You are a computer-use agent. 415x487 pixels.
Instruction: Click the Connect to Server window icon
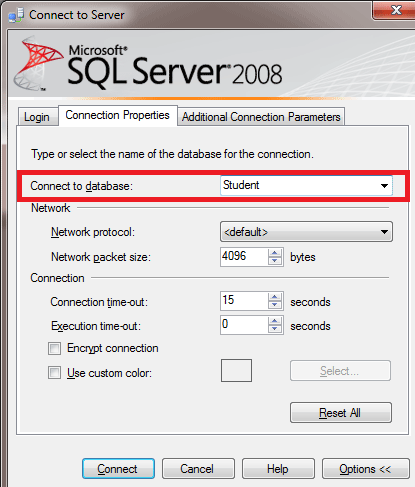coord(16,15)
